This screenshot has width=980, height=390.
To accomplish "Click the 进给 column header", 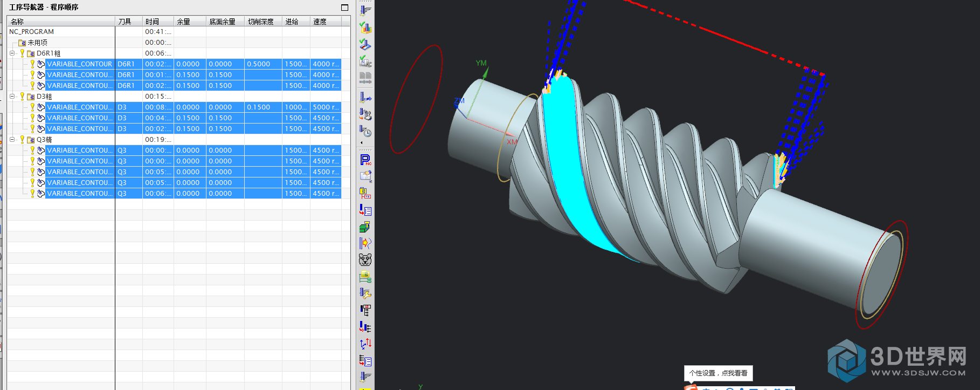I will point(296,22).
